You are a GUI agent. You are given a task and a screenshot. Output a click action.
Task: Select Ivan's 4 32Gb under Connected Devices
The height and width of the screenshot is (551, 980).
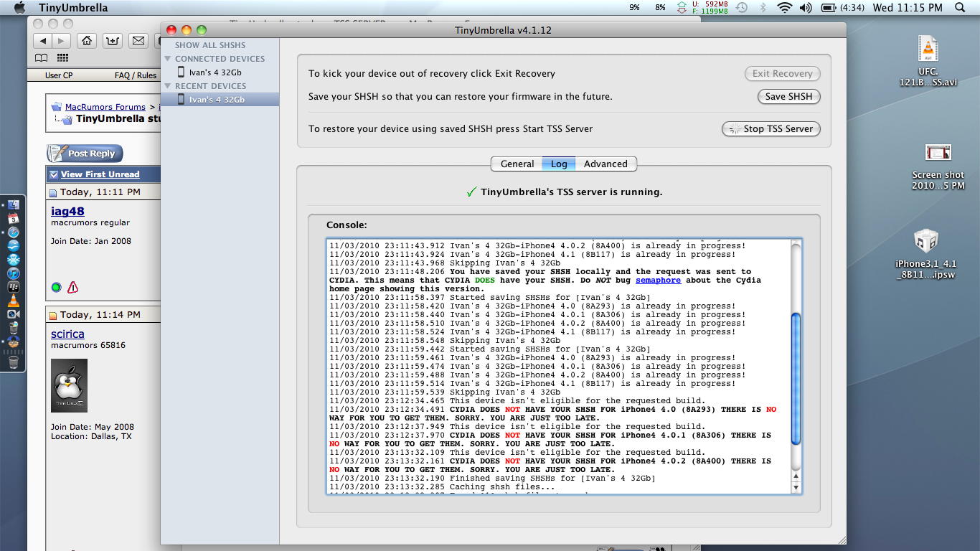tap(220, 72)
